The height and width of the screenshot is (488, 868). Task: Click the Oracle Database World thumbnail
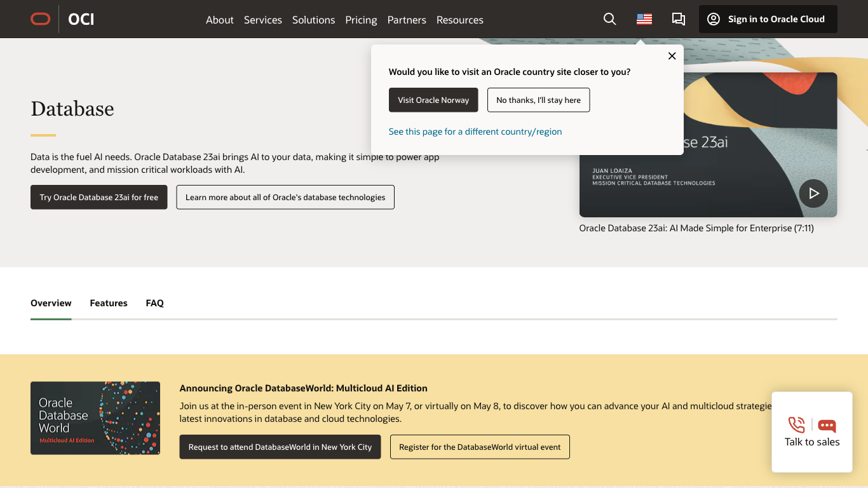click(x=95, y=418)
